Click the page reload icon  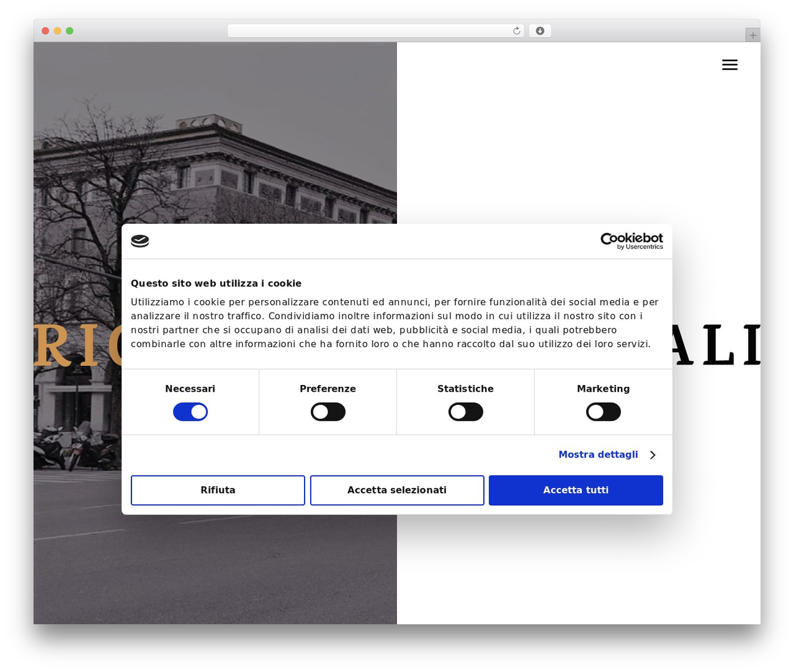click(517, 31)
